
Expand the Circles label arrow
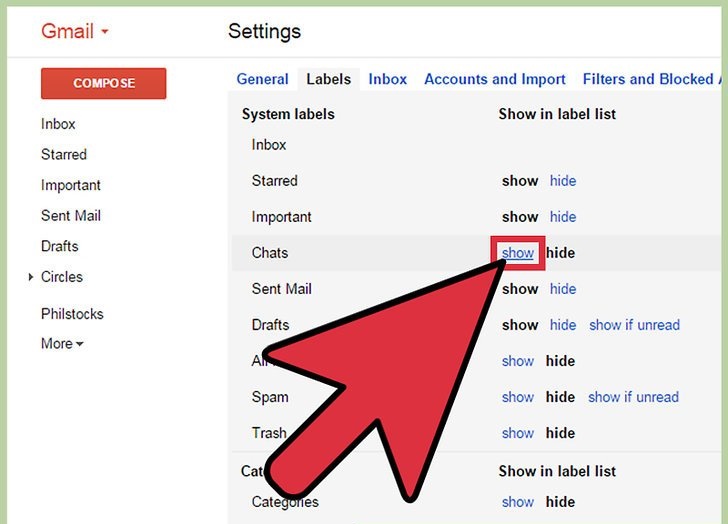point(31,277)
